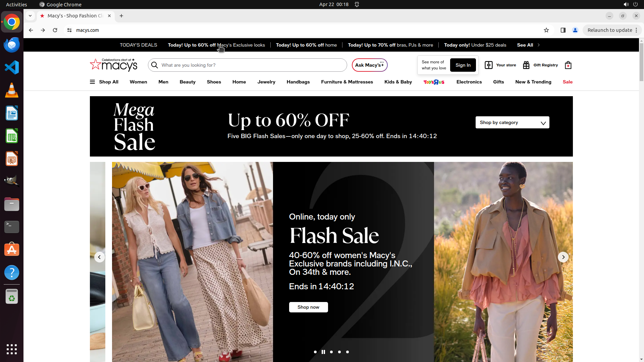Click the Gift Registry gift icon
This screenshot has height=362, width=644.
pos(526,65)
